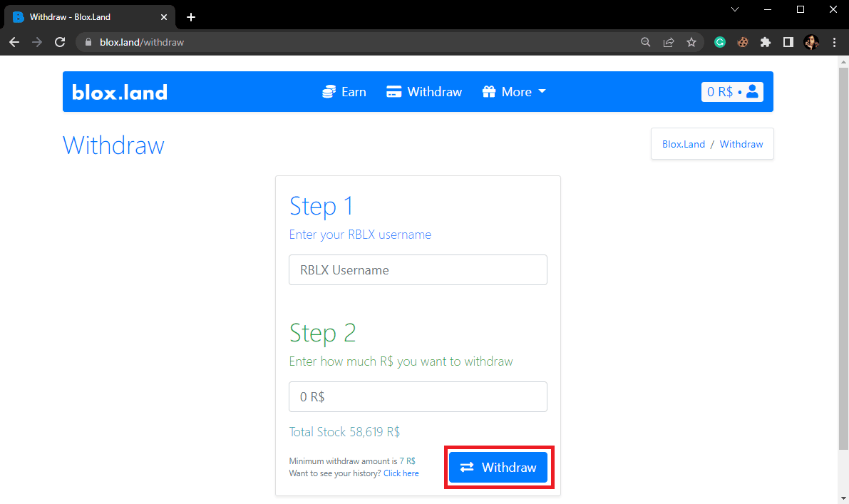The height and width of the screenshot is (504, 849).
Task: Go back using the browser back arrow
Action: tap(14, 42)
